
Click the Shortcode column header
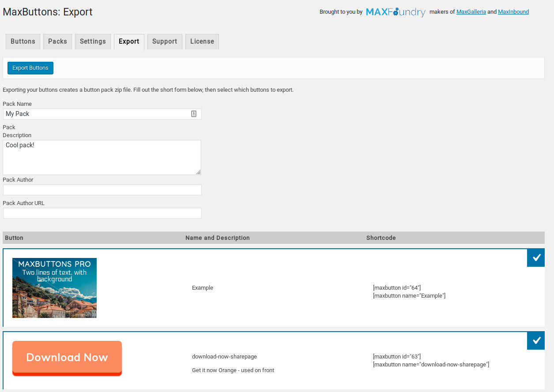click(x=381, y=238)
